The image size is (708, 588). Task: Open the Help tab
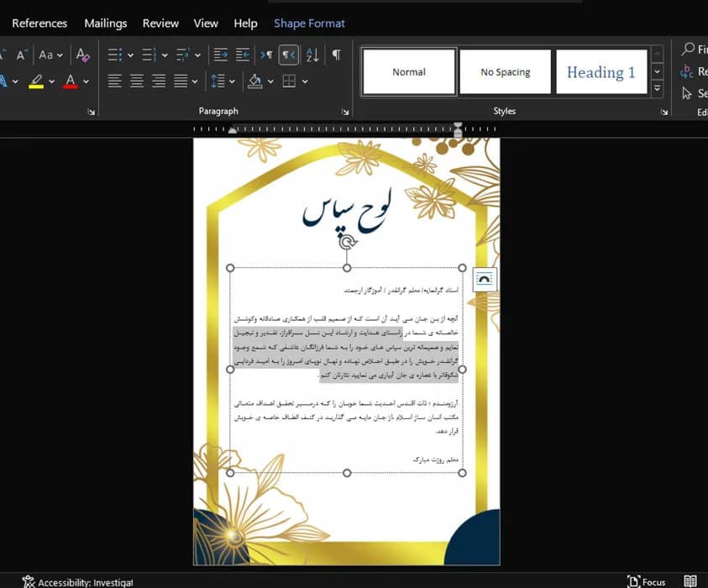(245, 24)
